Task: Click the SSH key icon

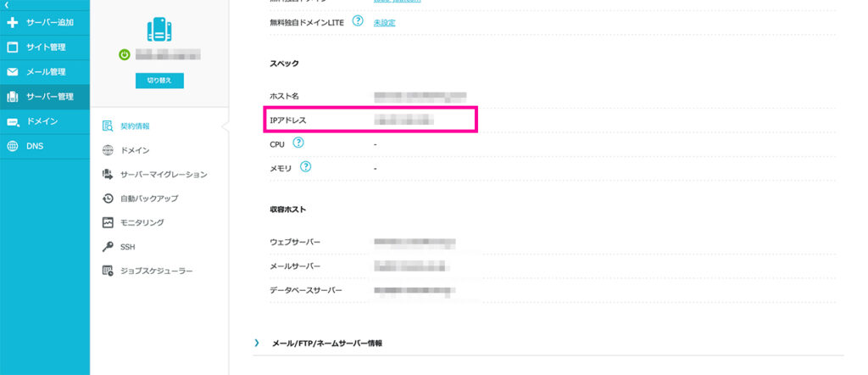Action: click(x=108, y=247)
